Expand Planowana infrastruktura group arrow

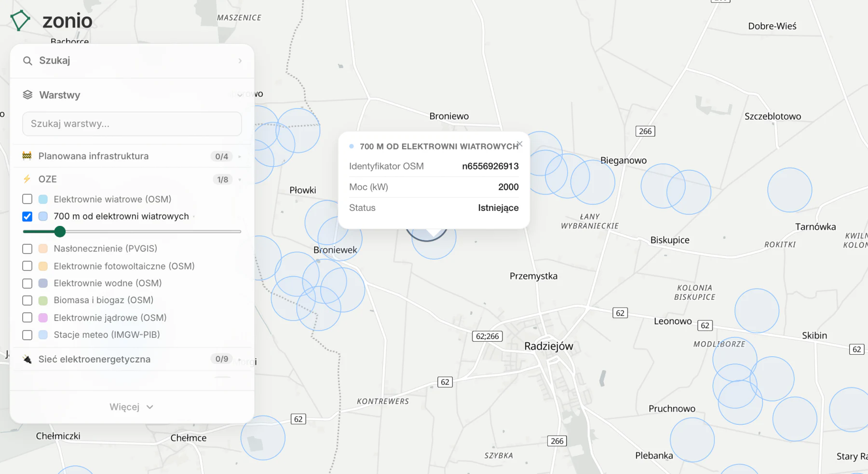click(240, 156)
